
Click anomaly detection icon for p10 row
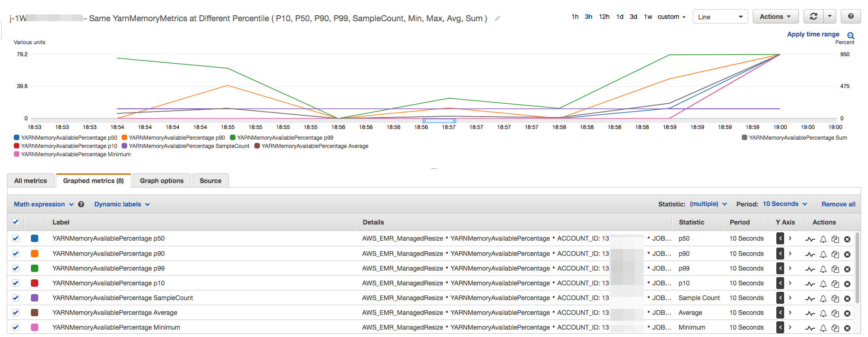point(810,284)
